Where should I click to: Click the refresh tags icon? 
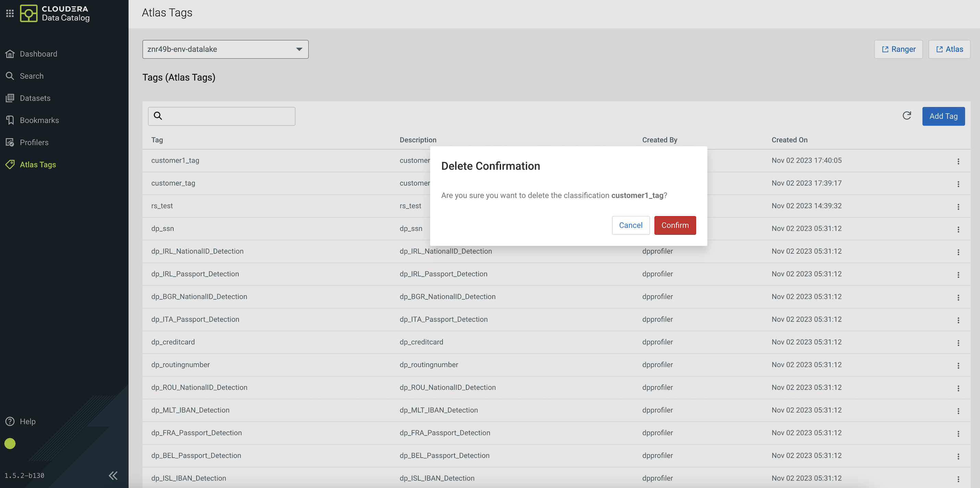coord(907,116)
